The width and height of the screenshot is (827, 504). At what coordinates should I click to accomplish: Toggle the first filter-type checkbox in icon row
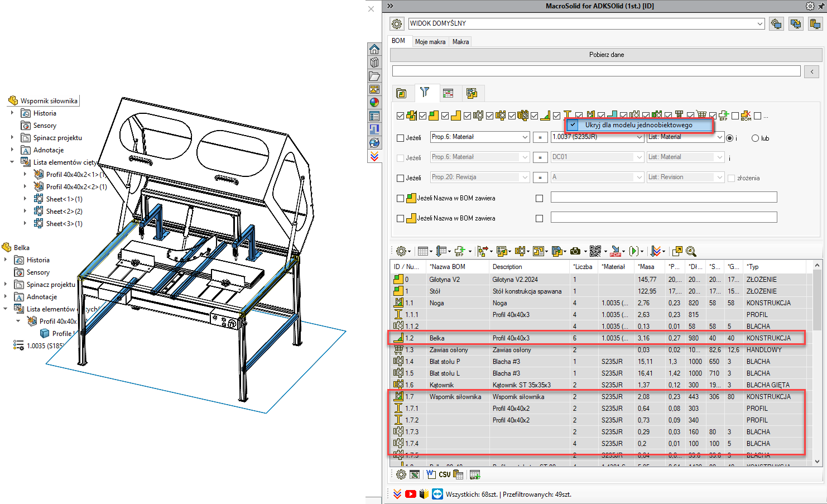coord(400,116)
